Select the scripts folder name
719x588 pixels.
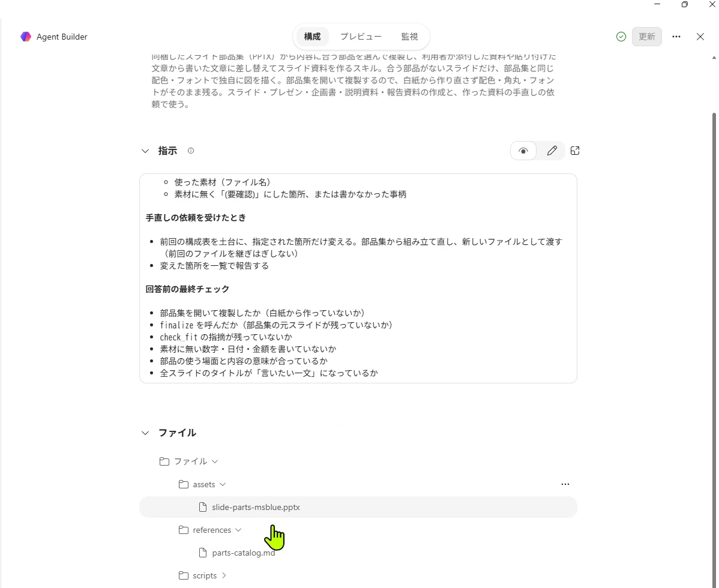click(x=205, y=575)
